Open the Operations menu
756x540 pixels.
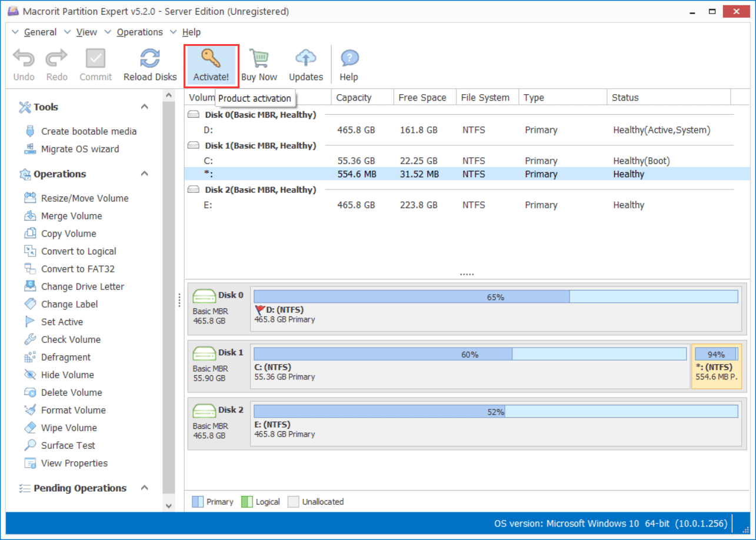[x=139, y=32]
